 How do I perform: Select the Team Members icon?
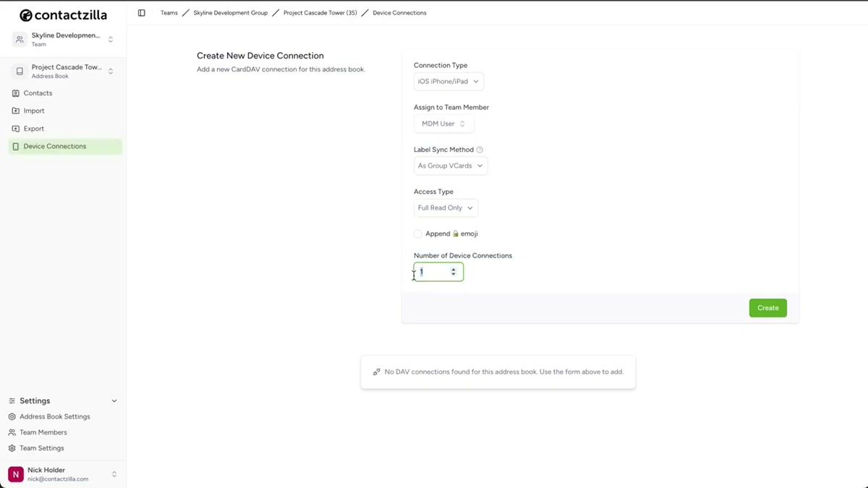(x=11, y=432)
